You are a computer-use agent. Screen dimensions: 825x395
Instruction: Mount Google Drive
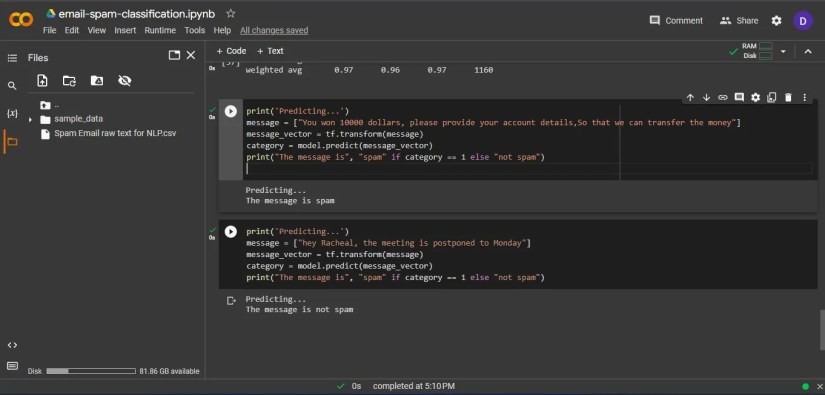tap(97, 80)
